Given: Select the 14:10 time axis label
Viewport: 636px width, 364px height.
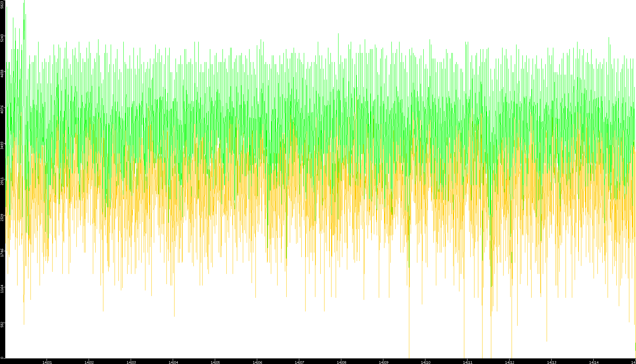Looking at the screenshot, I should [x=425, y=362].
